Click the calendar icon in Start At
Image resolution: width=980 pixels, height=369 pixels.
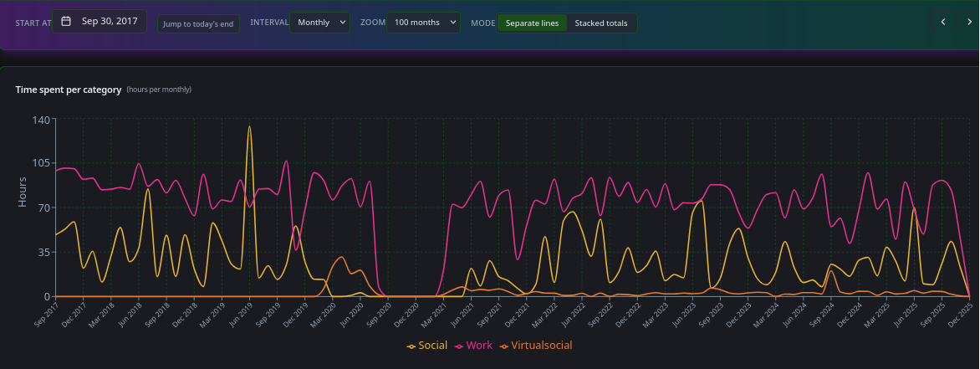point(66,22)
